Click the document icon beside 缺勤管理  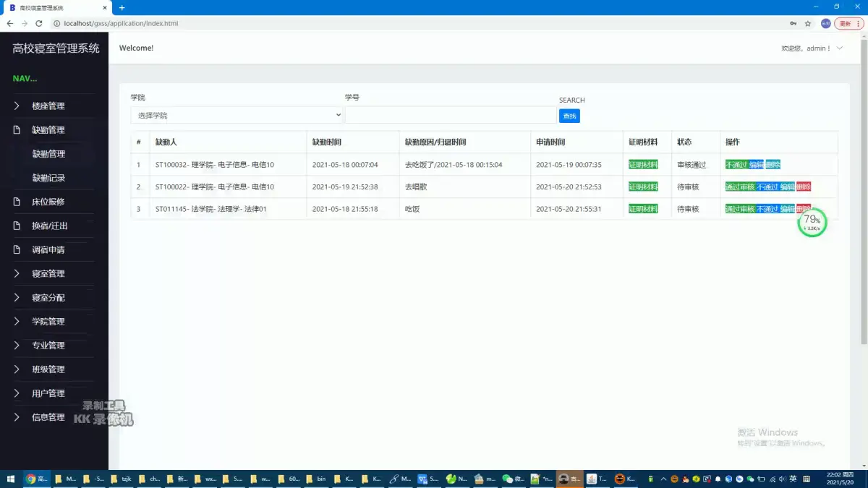[x=16, y=129]
